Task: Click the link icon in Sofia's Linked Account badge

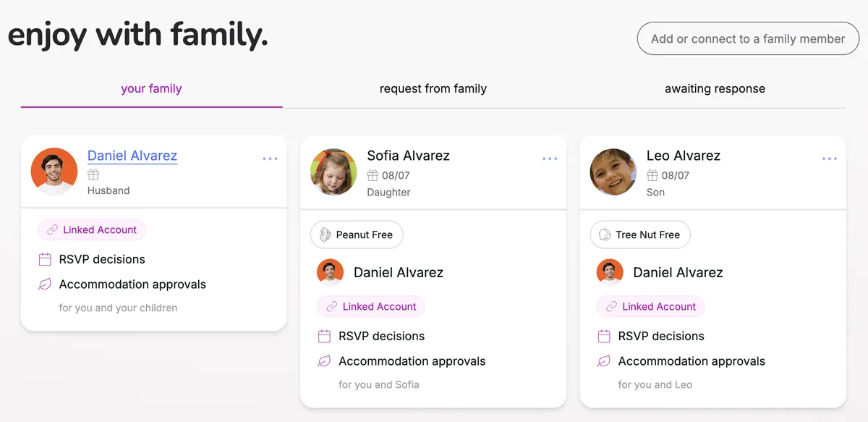Action: click(332, 307)
